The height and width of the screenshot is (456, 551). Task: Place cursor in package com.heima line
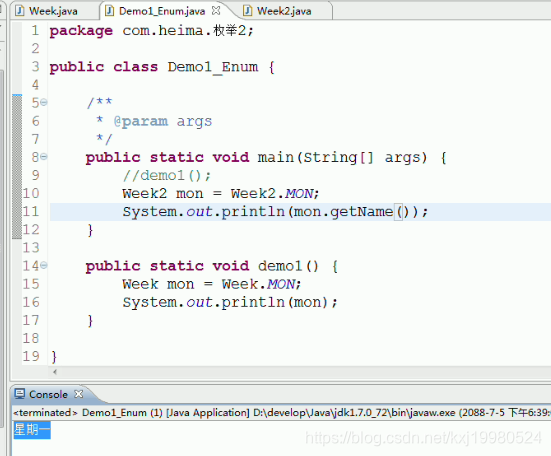[151, 31]
